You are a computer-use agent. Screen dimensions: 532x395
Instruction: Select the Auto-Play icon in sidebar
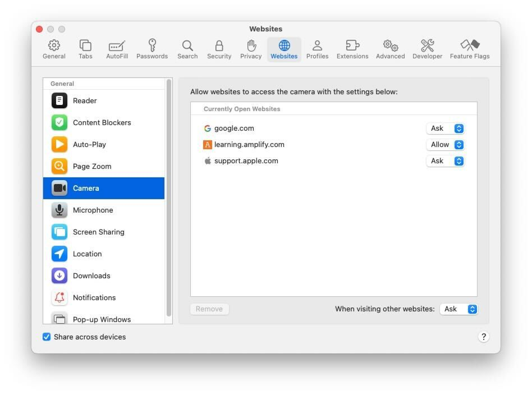click(x=59, y=144)
